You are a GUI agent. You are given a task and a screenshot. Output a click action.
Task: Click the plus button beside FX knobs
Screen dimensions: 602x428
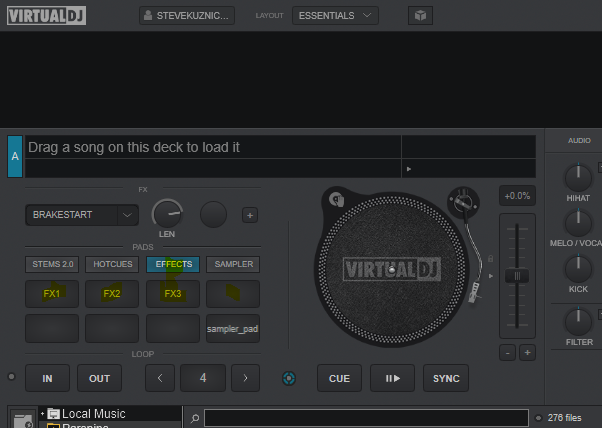tap(250, 215)
